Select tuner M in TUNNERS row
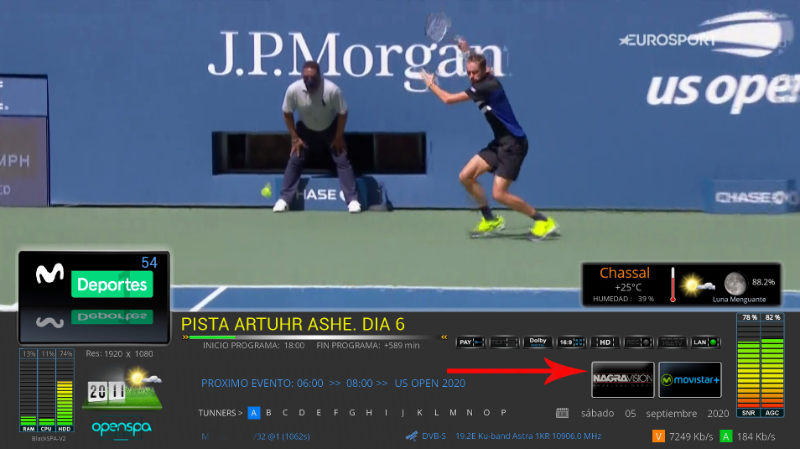This screenshot has height=449, width=800. [x=453, y=413]
